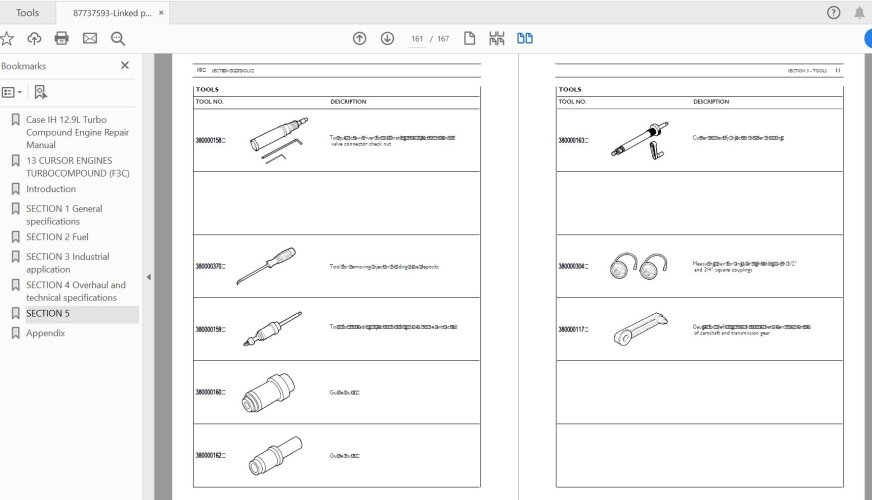Open help via question mark icon
Image resolution: width=872 pixels, height=500 pixels.
(834, 13)
